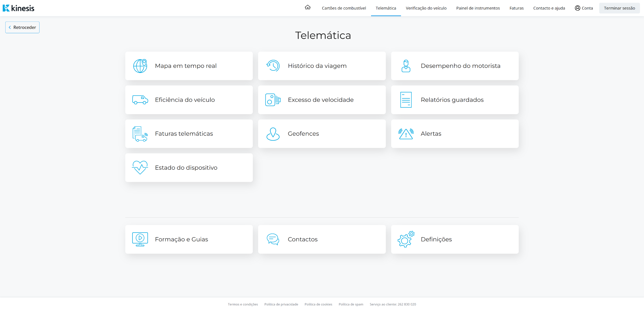Image resolution: width=644 pixels, height=311 pixels.
Task: Open the document icon for Relatórios guardados
Action: (x=406, y=100)
